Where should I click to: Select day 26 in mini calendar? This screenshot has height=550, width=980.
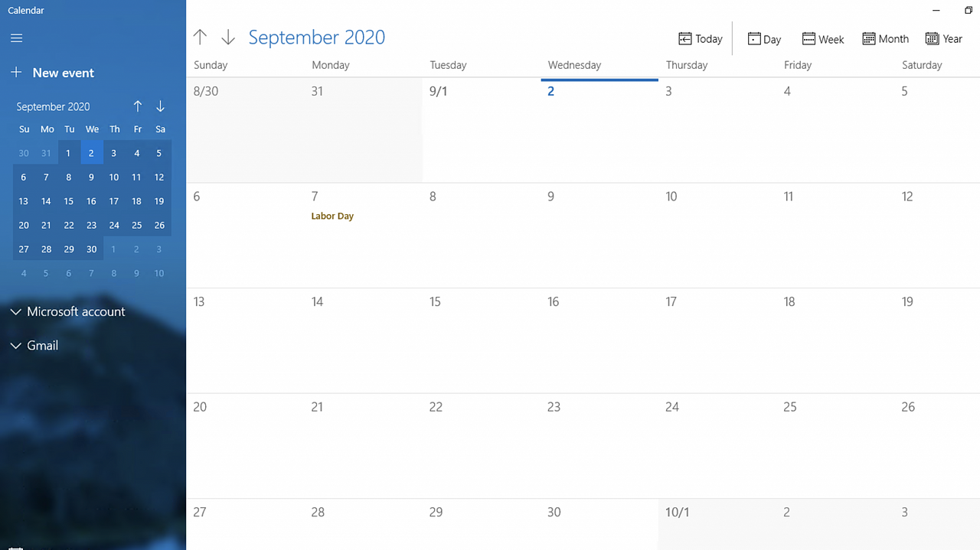click(159, 225)
